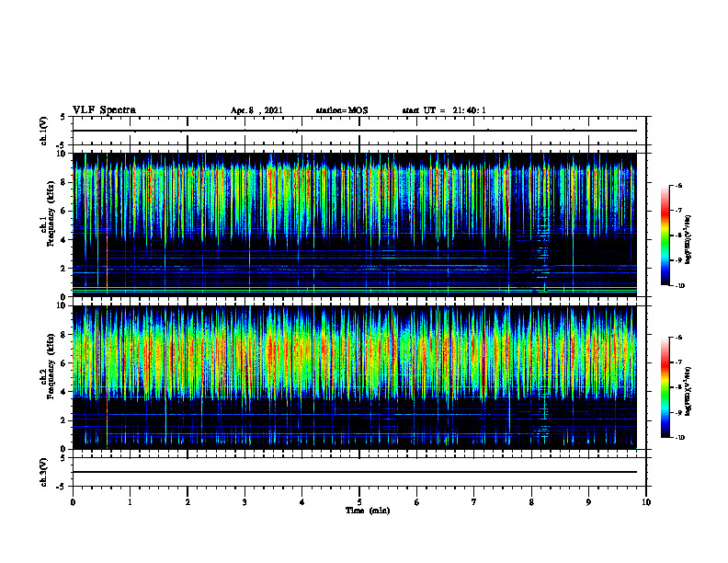Click the ch.2 spectrogram "6" kHz tick label
The width and height of the screenshot is (728, 563).
[63, 363]
